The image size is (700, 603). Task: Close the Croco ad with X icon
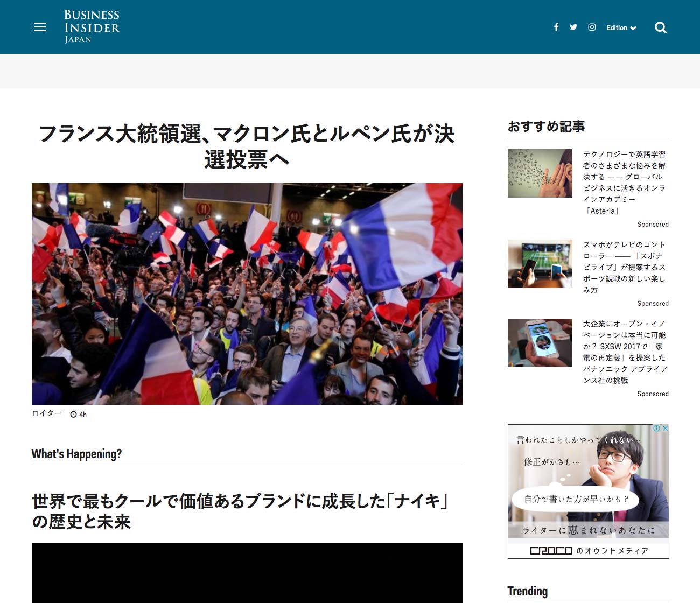coord(665,429)
